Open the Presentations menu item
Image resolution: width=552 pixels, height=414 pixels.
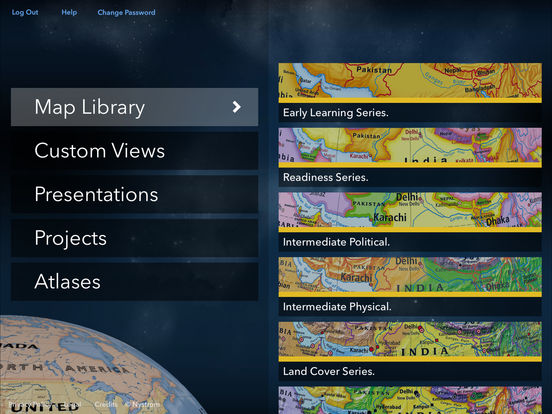pos(134,194)
